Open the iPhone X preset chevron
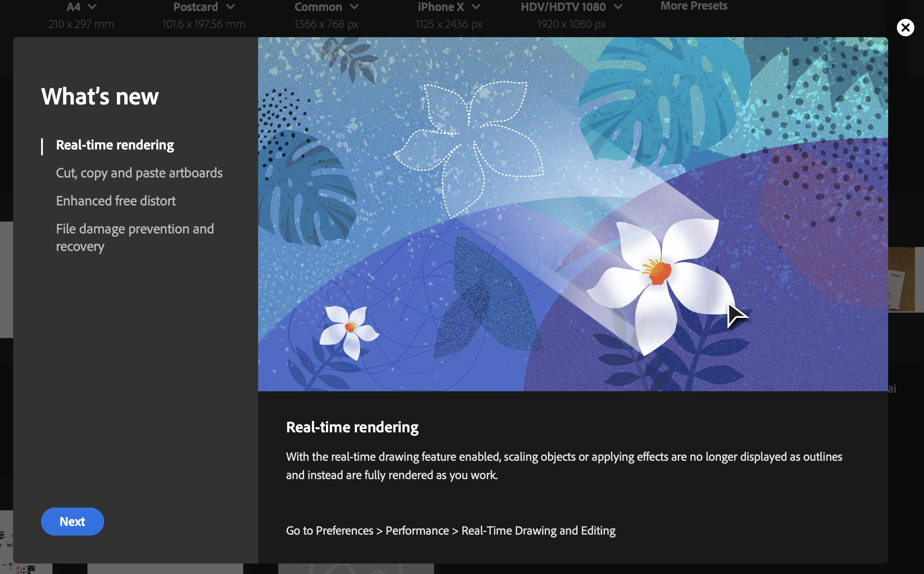 click(476, 7)
